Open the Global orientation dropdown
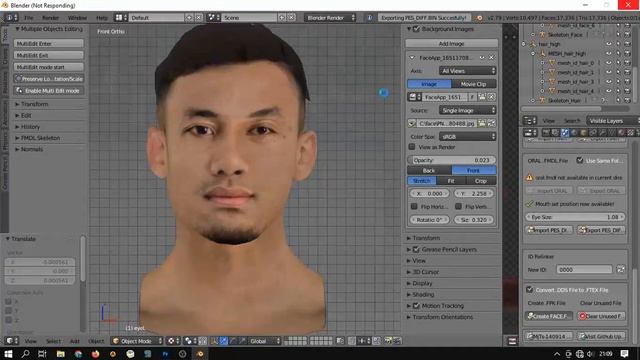This screenshot has height=360, width=640. click(265, 341)
